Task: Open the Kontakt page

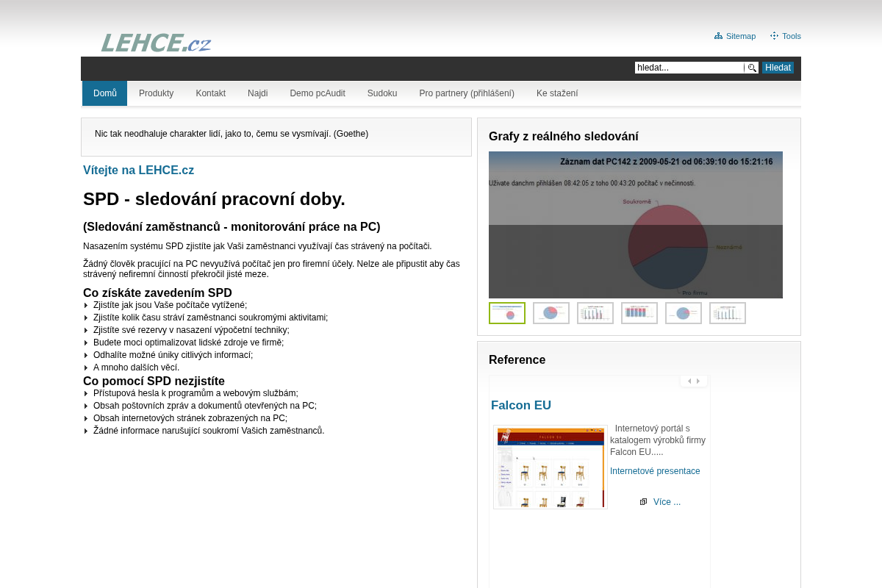Action: click(211, 93)
